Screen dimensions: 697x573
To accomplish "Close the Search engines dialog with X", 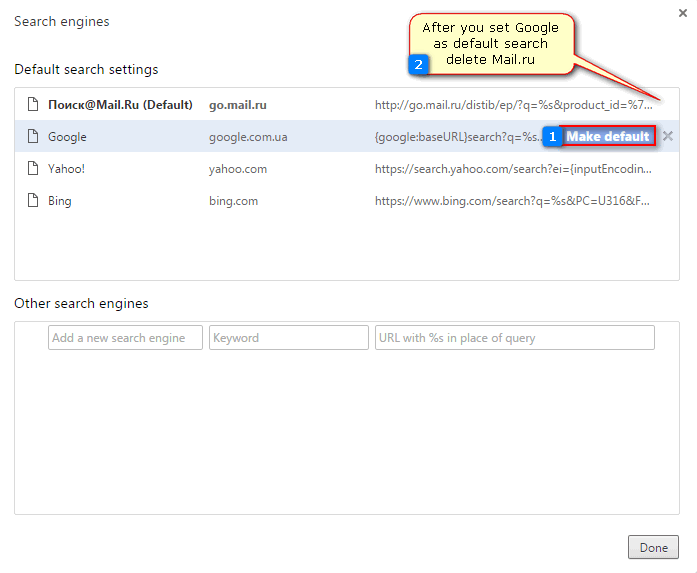I will pos(683,13).
